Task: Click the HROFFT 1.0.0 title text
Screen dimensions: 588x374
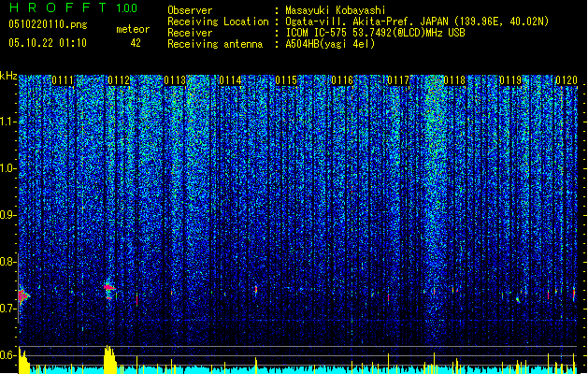Action: (x=74, y=7)
